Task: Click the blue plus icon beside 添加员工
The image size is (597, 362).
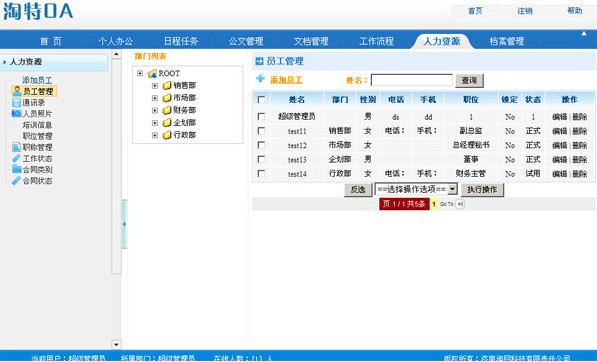Action: (260, 79)
